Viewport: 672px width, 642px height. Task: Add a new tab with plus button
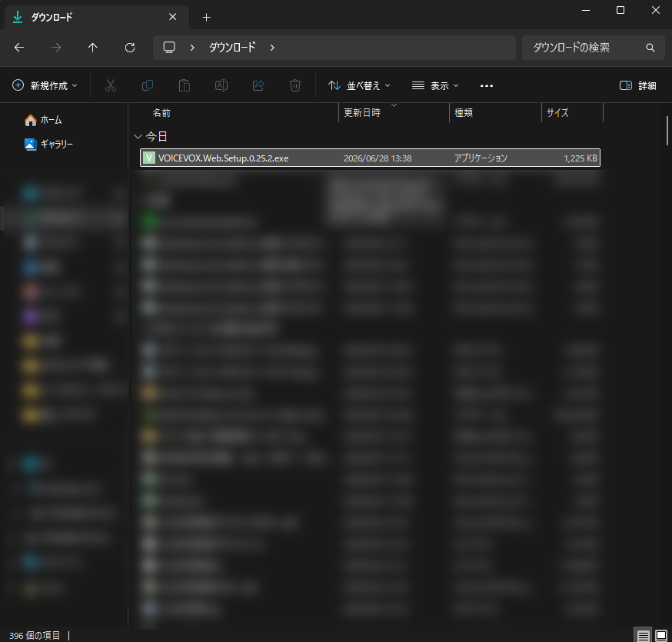coord(207,17)
